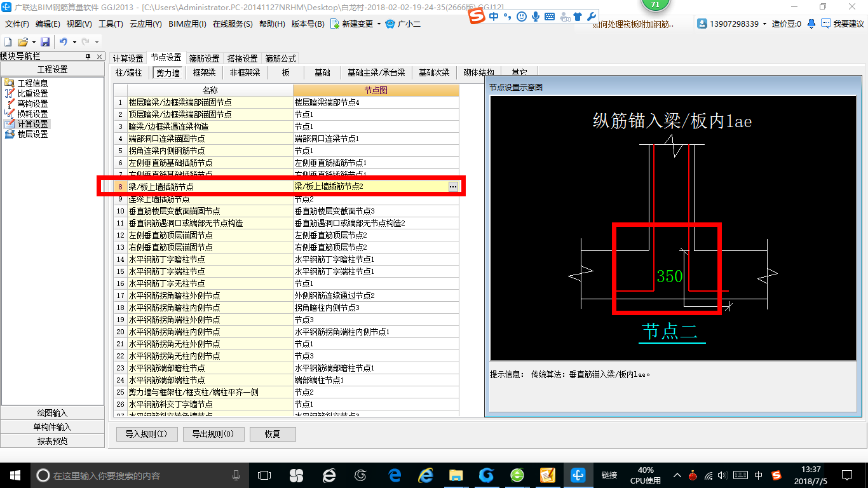Select the 砌体结构 category button
Viewport: 868px width, 488px height.
pos(479,72)
